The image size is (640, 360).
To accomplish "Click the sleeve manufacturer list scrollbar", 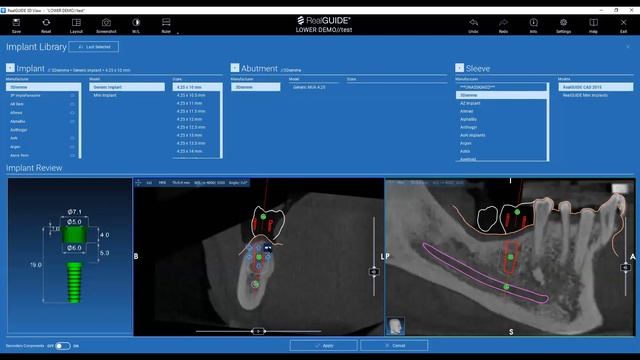I will [x=548, y=122].
